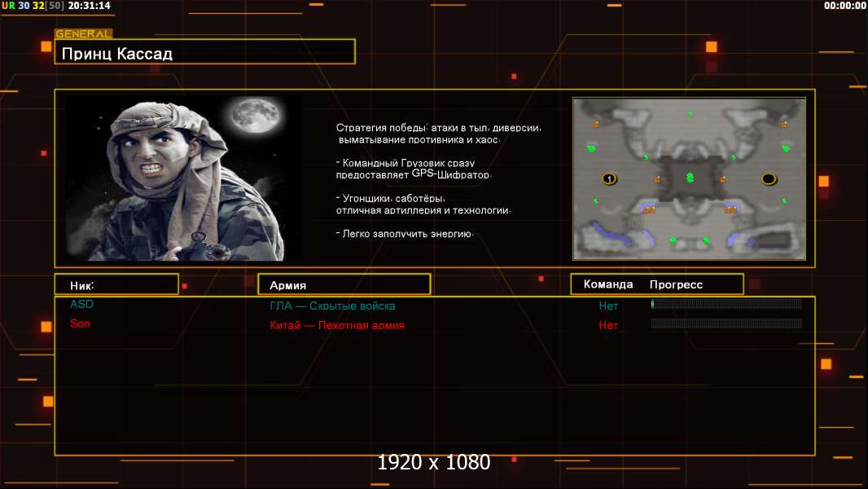Screen dimensions: 868x489
Task: Click the 'Стратегия победы' description text
Action: point(438,134)
